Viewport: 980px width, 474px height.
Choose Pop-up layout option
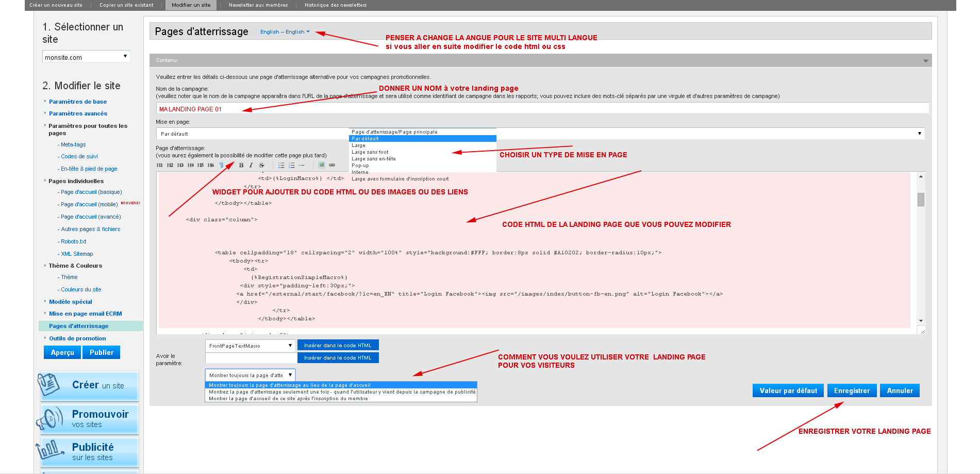click(360, 166)
